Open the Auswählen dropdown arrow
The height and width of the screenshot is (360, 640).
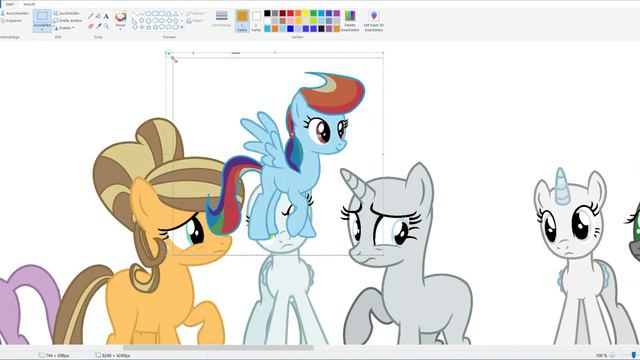pos(42,29)
